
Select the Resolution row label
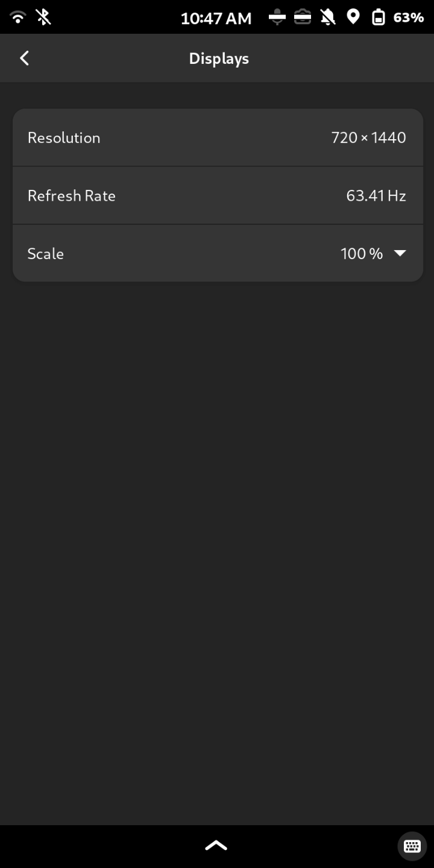tap(64, 137)
